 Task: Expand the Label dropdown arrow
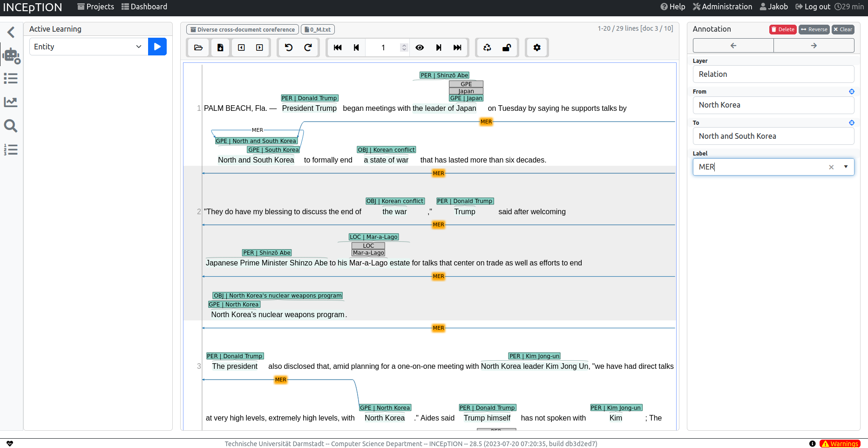pyautogui.click(x=846, y=167)
